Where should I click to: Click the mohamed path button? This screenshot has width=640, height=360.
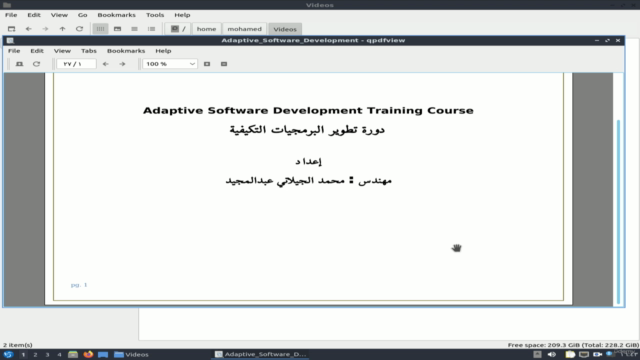point(244,29)
